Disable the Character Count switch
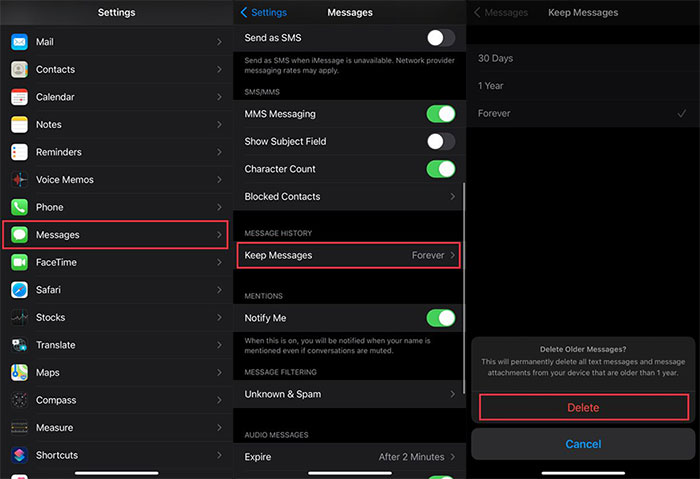 (441, 169)
